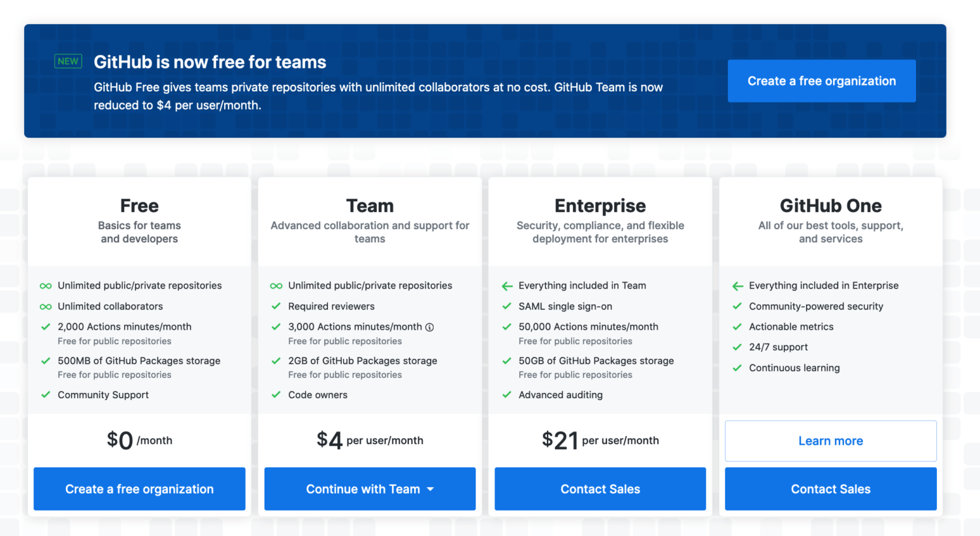Click 'Community Support' feature text
The width and height of the screenshot is (980, 536).
pos(103,394)
